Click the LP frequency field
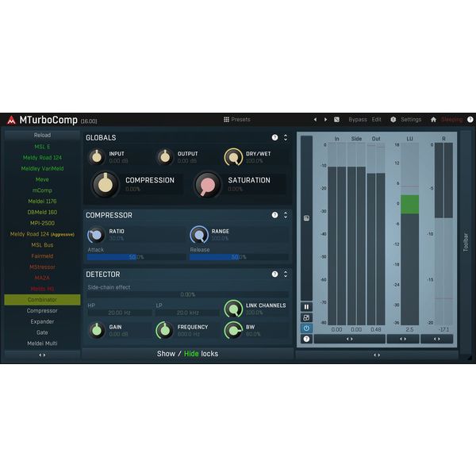The image size is (476, 476). pyautogui.click(x=187, y=313)
